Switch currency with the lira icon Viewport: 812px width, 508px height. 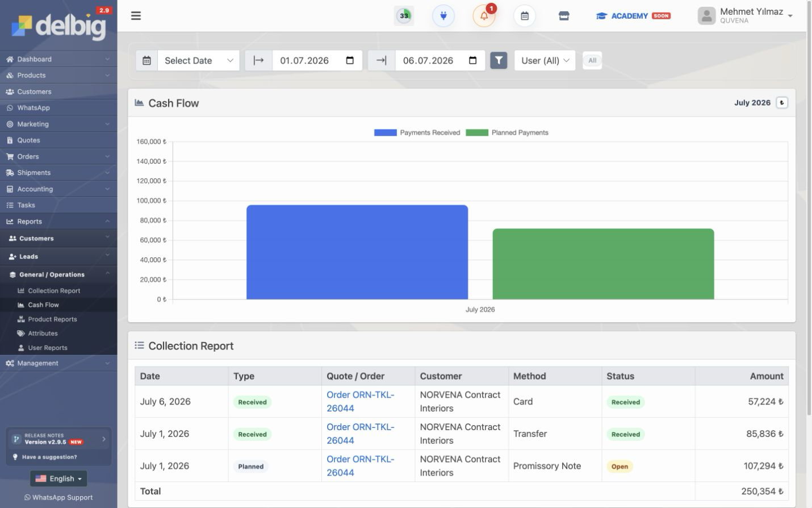click(x=782, y=103)
